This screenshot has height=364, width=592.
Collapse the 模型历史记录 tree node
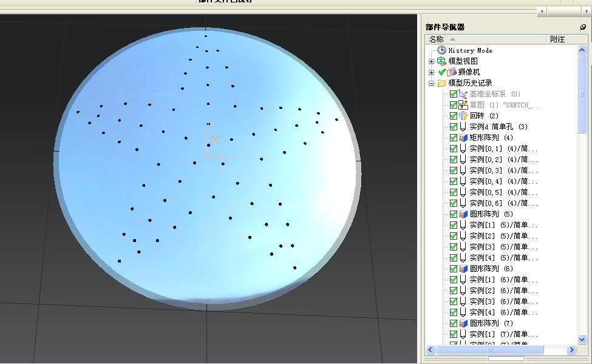coord(432,83)
